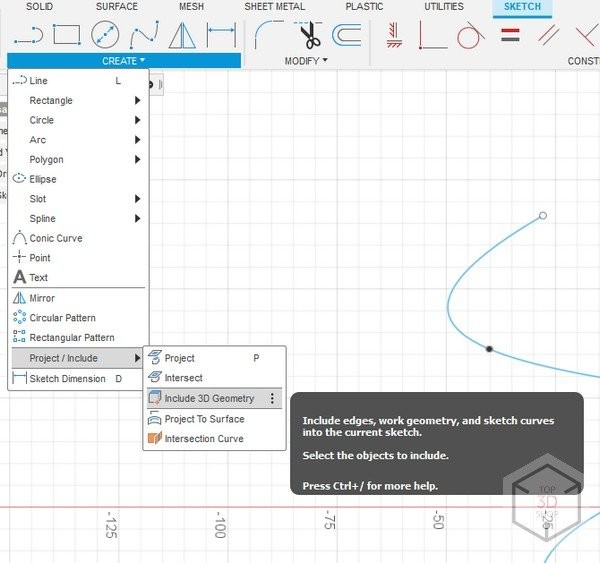The height and width of the screenshot is (563, 600).
Task: Click Sketch Dimension in Create menu
Action: [68, 379]
